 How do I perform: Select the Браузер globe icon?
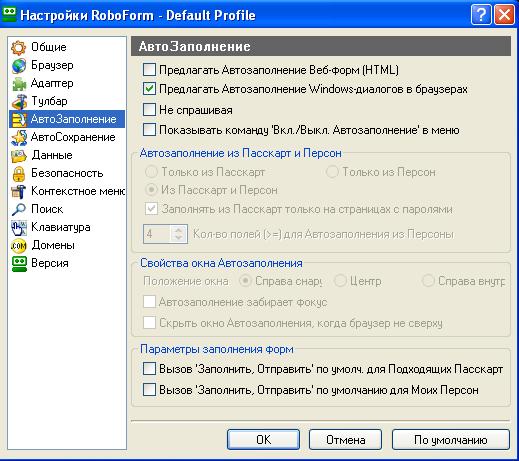pos(19,65)
